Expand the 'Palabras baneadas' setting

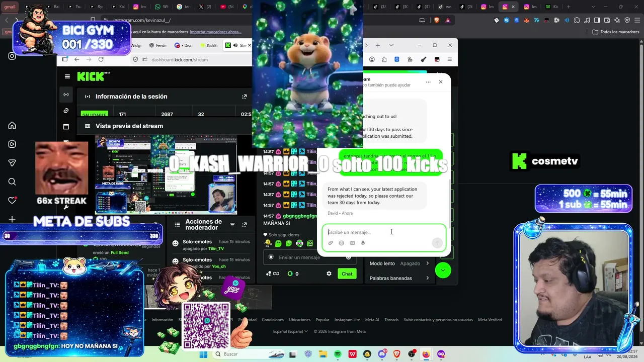pyautogui.click(x=399, y=278)
